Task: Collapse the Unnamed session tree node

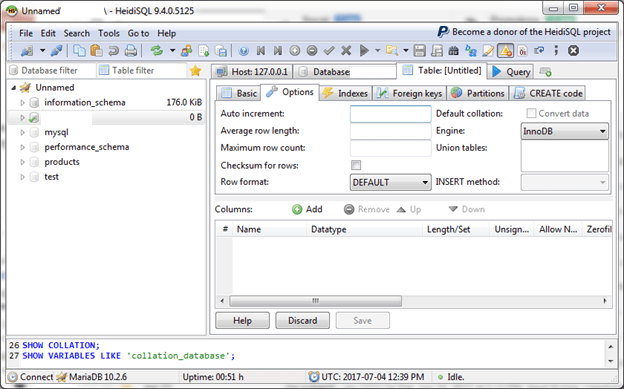Action: click(x=14, y=88)
